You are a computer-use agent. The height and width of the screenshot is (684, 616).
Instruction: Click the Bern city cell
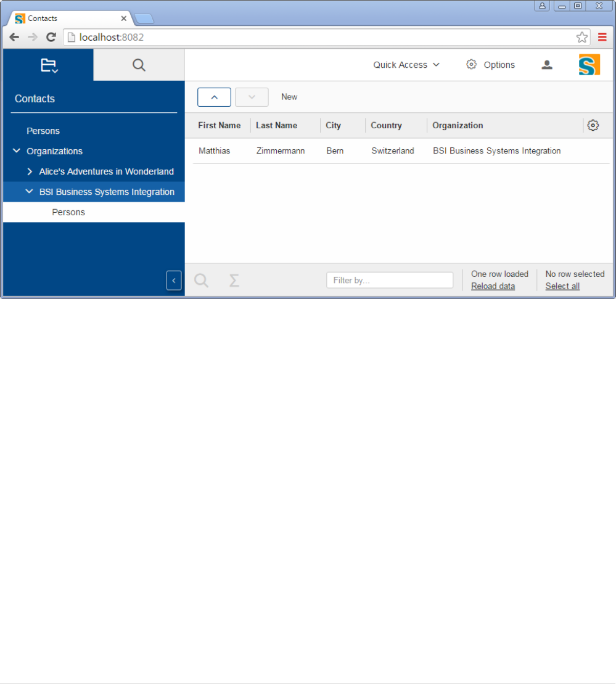335,151
